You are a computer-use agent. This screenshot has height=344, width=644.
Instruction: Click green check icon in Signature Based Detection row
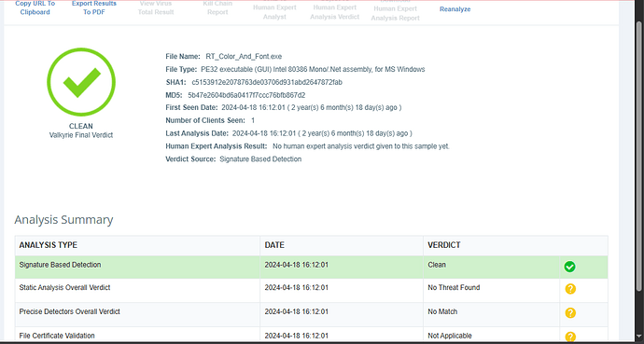[x=569, y=267]
